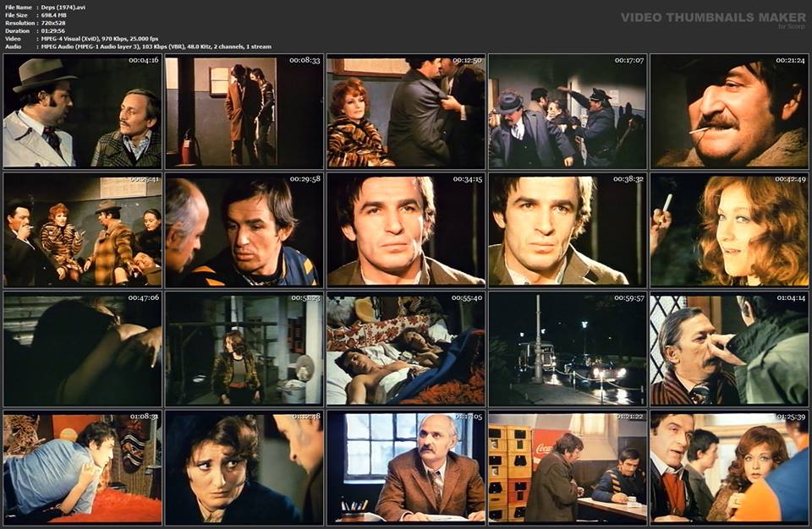
Task: Choose the dark frame stamped 00:47:06
Action: [x=82, y=349]
